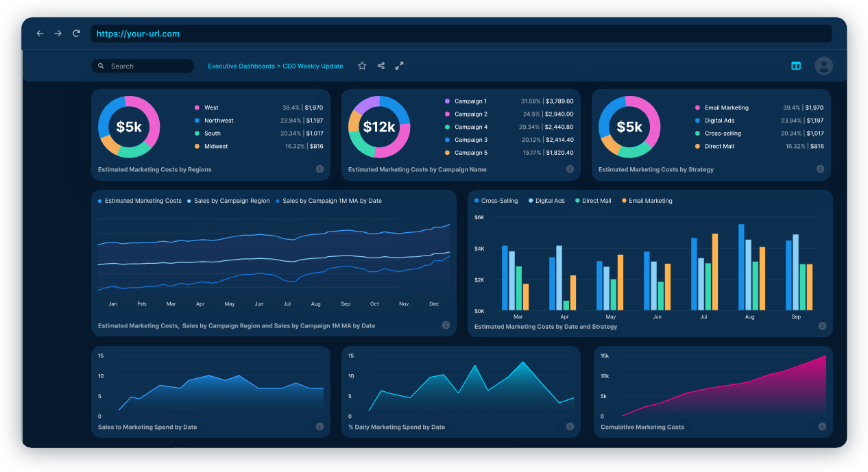868x472 pixels.
Task: Click the Mar label on bar chart axis
Action: [518, 317]
